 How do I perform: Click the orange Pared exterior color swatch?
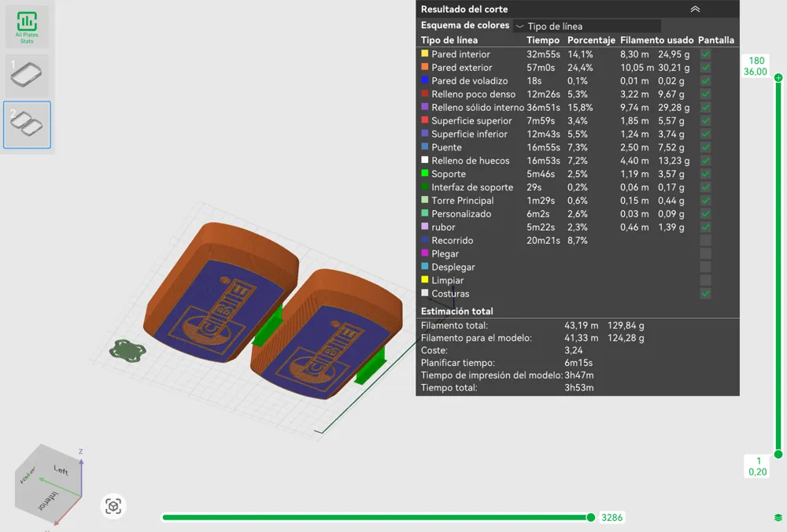(425, 67)
